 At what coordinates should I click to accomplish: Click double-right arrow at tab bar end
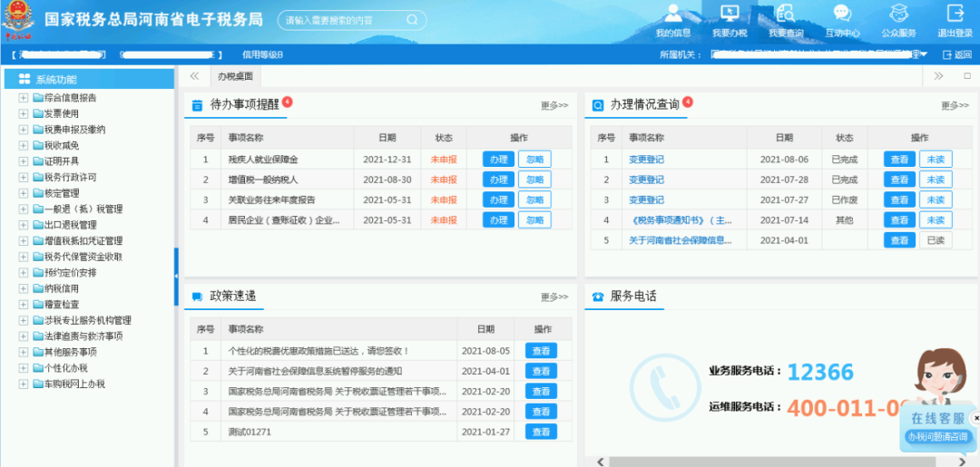click(939, 76)
